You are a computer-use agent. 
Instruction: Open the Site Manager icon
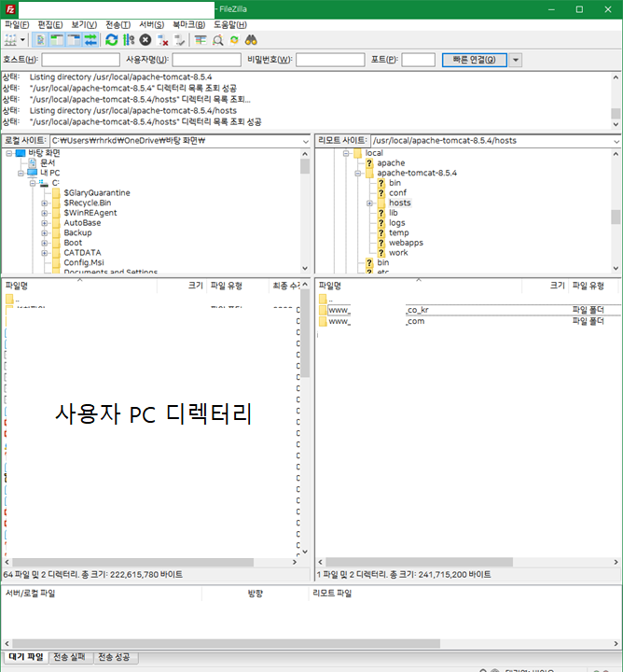[x=10, y=40]
